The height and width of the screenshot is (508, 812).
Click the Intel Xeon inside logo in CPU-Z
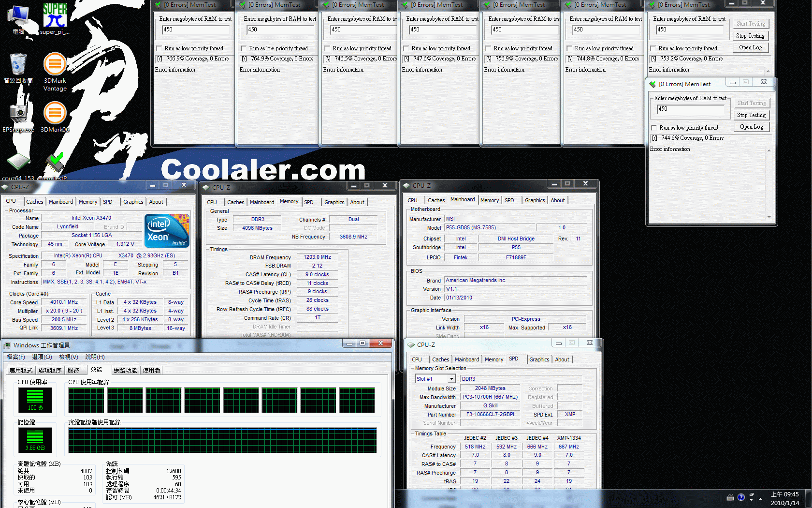[167, 231]
